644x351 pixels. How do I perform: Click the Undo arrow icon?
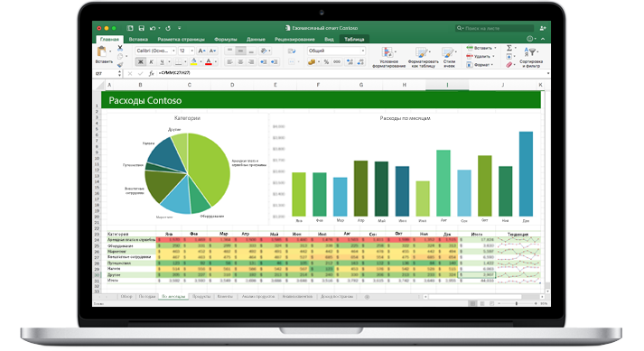pyautogui.click(x=153, y=28)
